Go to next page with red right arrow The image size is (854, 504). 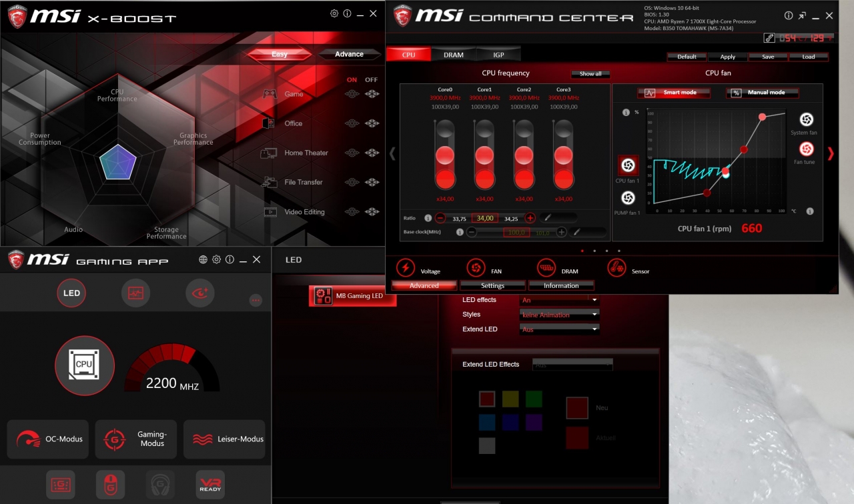point(831,153)
